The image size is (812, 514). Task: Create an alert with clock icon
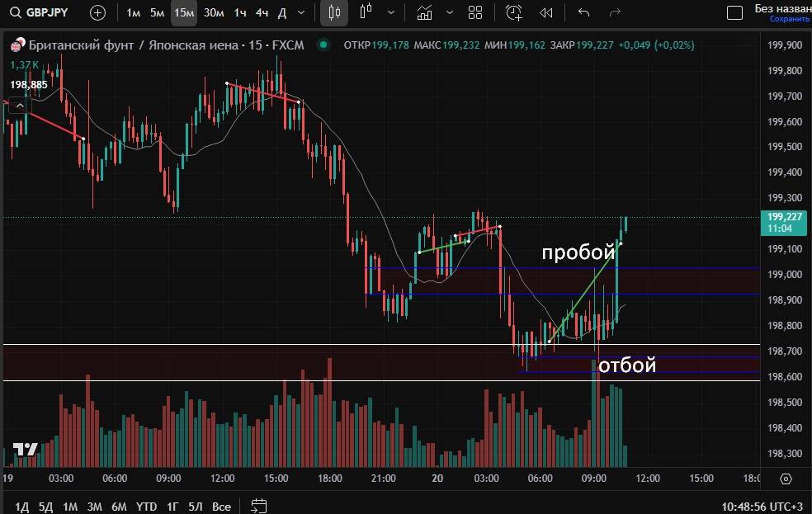tap(513, 12)
